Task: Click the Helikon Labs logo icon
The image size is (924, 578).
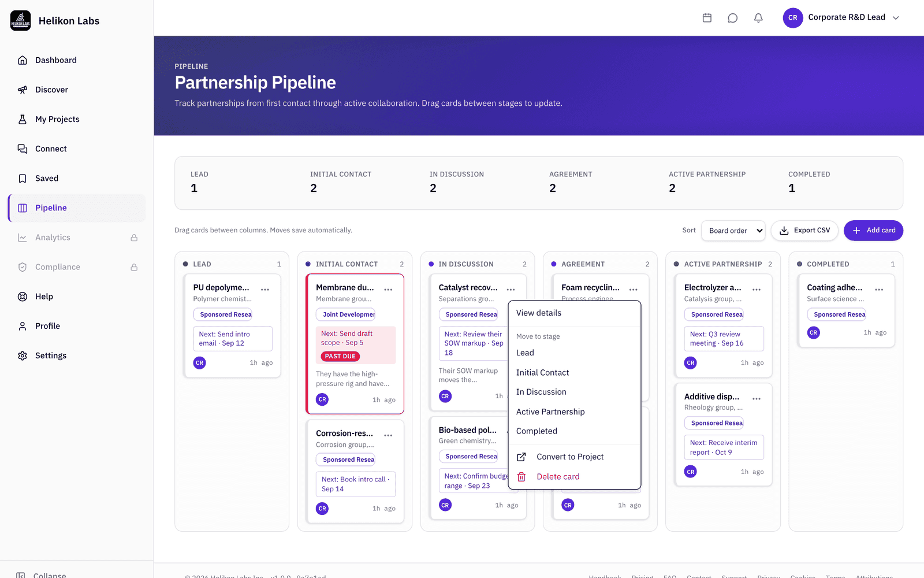Action: click(21, 21)
